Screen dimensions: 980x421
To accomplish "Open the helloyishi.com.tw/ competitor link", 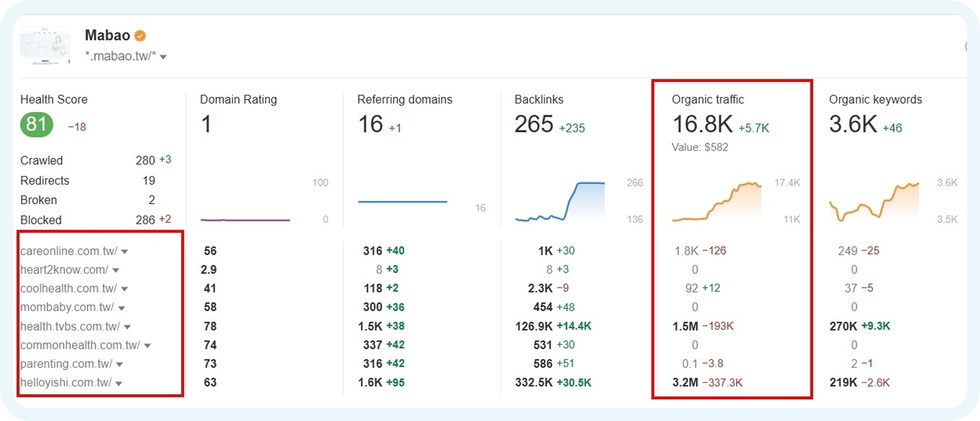I will (x=66, y=382).
